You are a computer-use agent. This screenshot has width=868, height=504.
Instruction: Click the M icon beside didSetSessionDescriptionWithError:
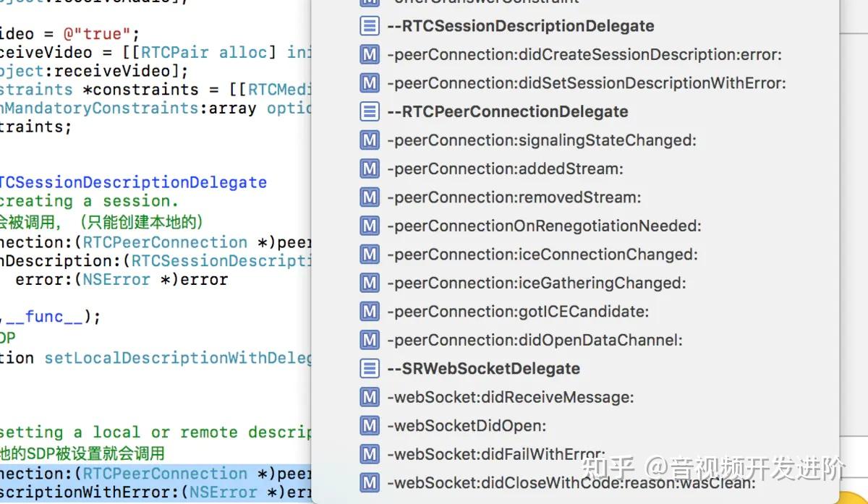tap(370, 83)
